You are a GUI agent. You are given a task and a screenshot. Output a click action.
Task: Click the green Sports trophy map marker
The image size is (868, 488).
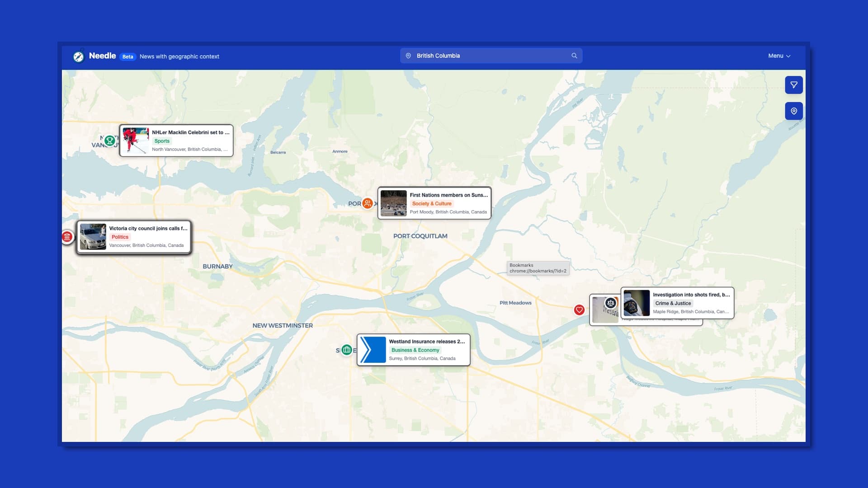(x=109, y=141)
